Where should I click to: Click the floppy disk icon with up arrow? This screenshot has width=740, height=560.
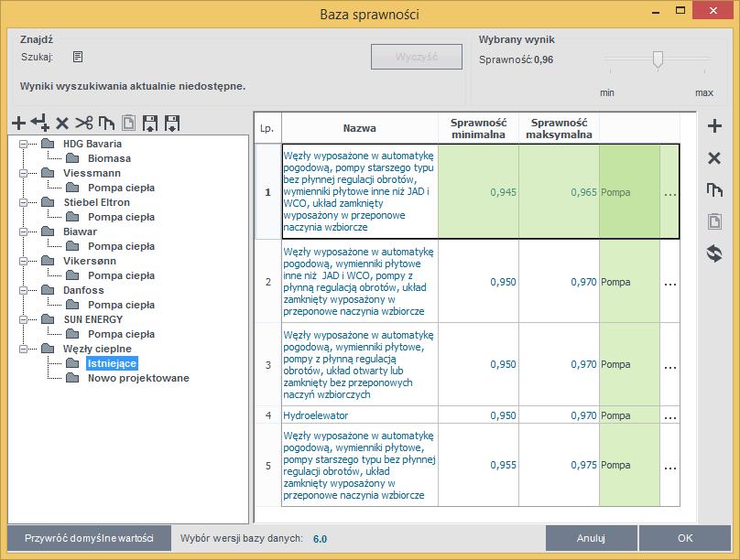(150, 123)
